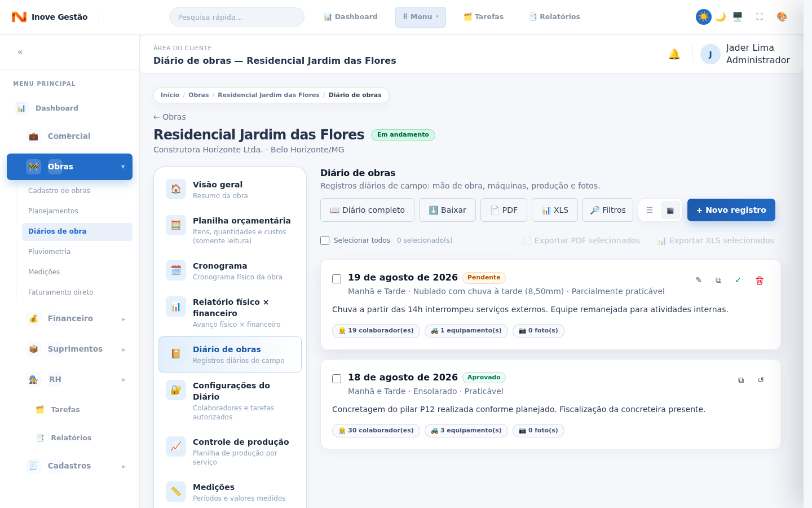Click the Filtros button
This screenshot has height=508, width=812.
point(608,210)
